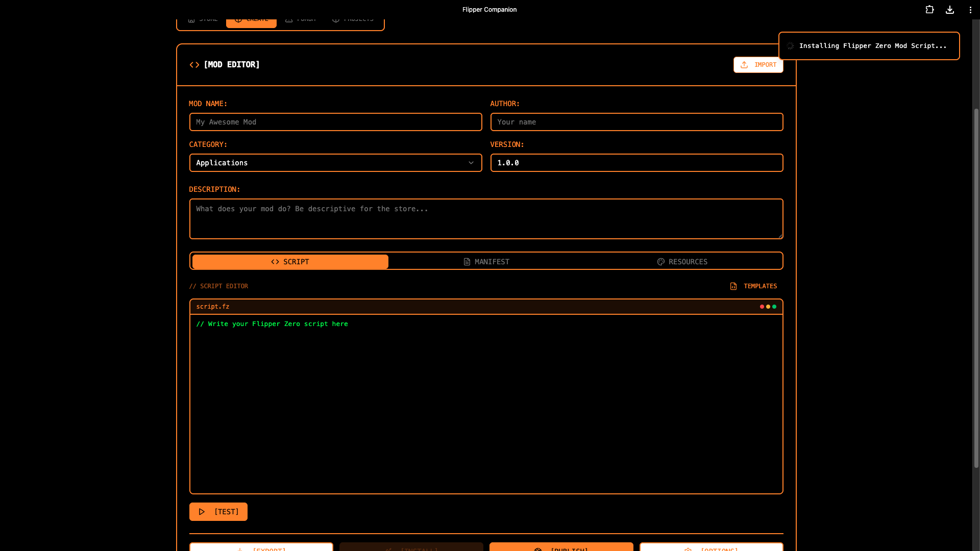980x551 pixels.
Task: Switch to the SCRIPT tab
Action: tap(290, 262)
